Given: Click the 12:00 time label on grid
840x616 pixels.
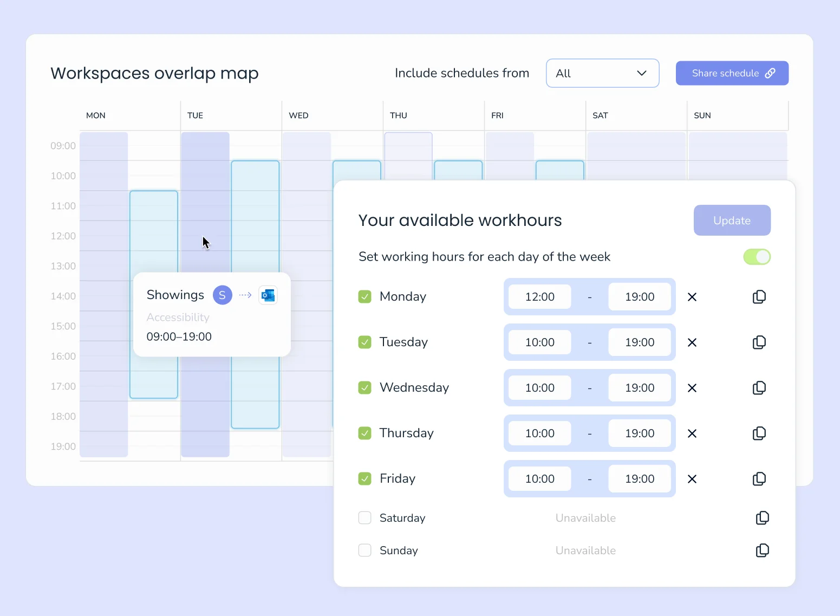Looking at the screenshot, I should [x=63, y=236].
